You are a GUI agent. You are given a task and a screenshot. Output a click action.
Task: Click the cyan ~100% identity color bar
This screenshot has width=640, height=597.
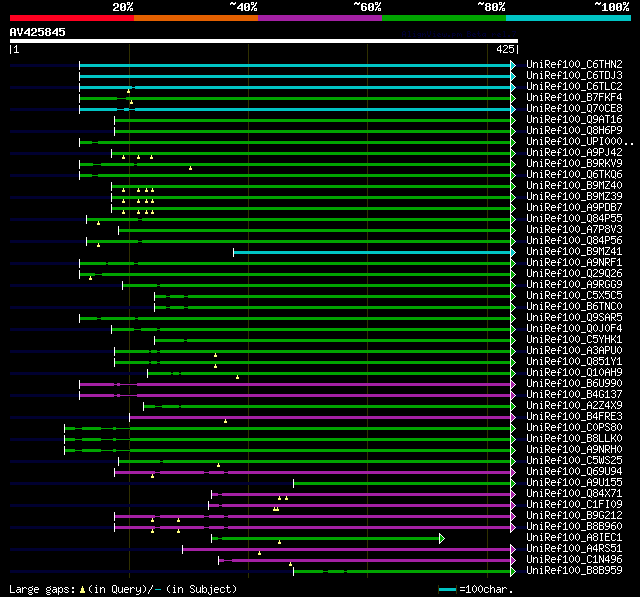(569, 18)
